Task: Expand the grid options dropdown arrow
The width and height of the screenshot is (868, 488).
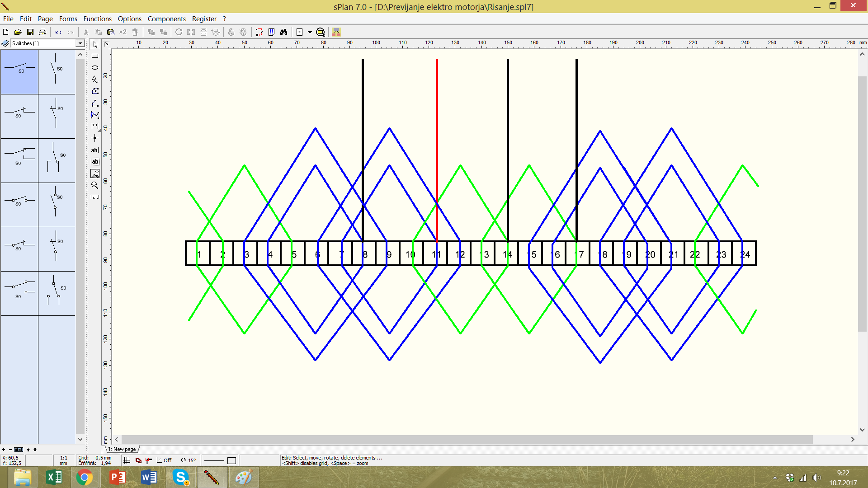Action: tap(310, 32)
